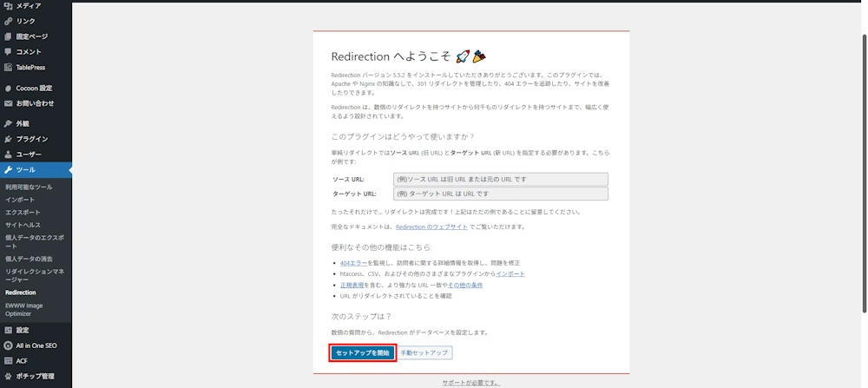This screenshot has width=868, height=388.
Task: Click the link chain icon in sidebar
Action: point(8,21)
